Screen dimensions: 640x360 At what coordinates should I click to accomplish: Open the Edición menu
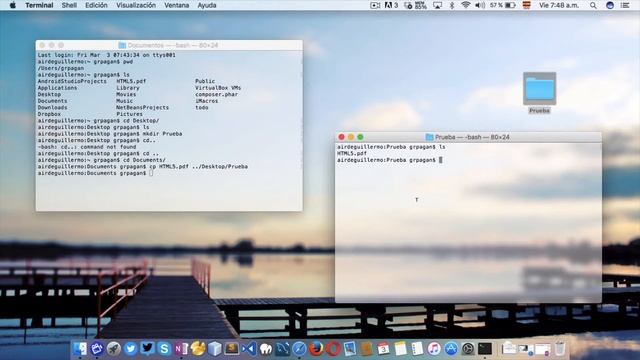96,5
